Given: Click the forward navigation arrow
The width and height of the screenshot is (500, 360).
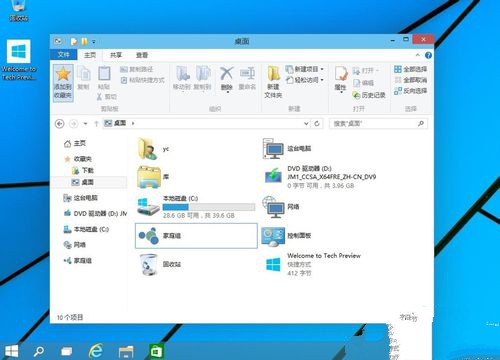Looking at the screenshot, I should tap(73, 124).
